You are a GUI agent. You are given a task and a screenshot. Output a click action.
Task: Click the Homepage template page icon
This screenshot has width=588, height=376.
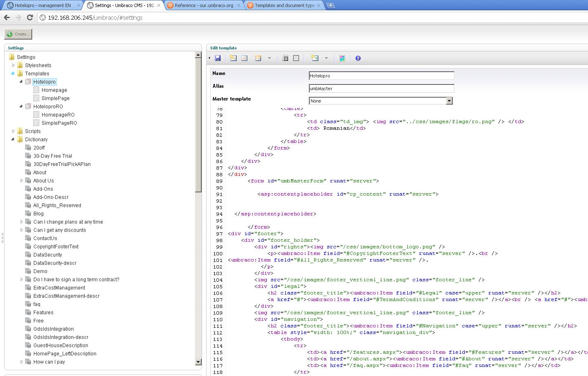[x=36, y=90]
